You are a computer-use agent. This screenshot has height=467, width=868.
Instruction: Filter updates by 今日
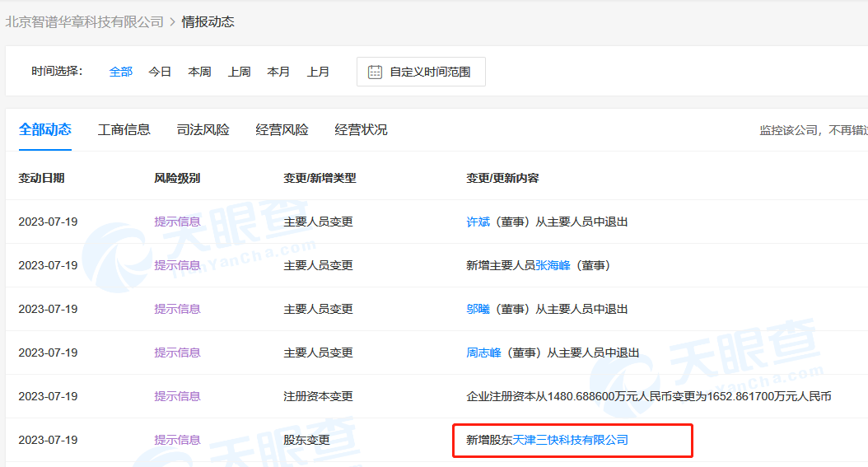tap(160, 72)
